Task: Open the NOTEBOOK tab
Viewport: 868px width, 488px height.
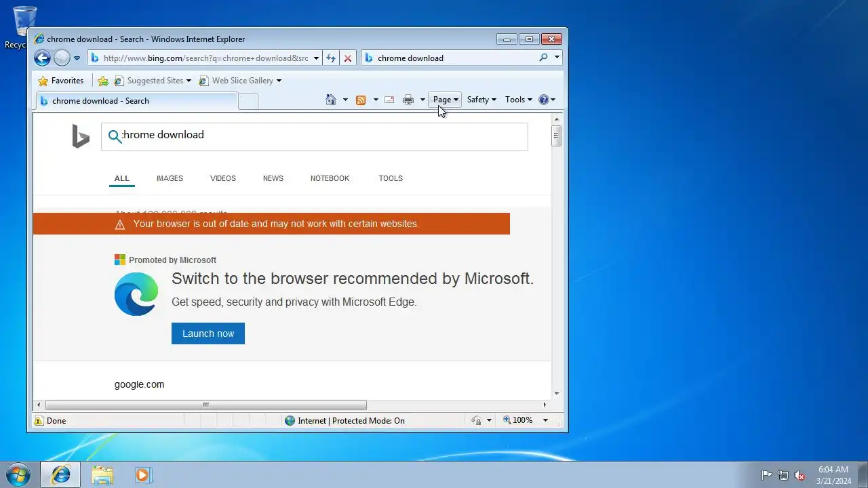Action: click(330, 178)
